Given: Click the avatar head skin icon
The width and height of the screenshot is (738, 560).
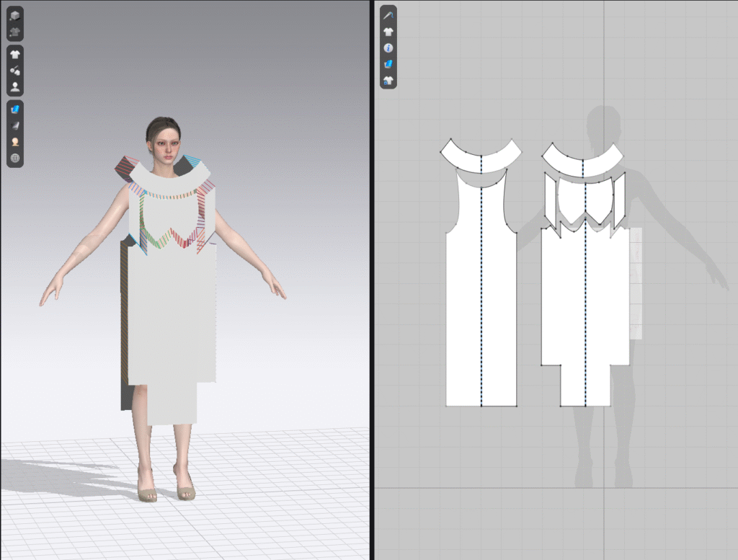Looking at the screenshot, I should coord(15,142).
